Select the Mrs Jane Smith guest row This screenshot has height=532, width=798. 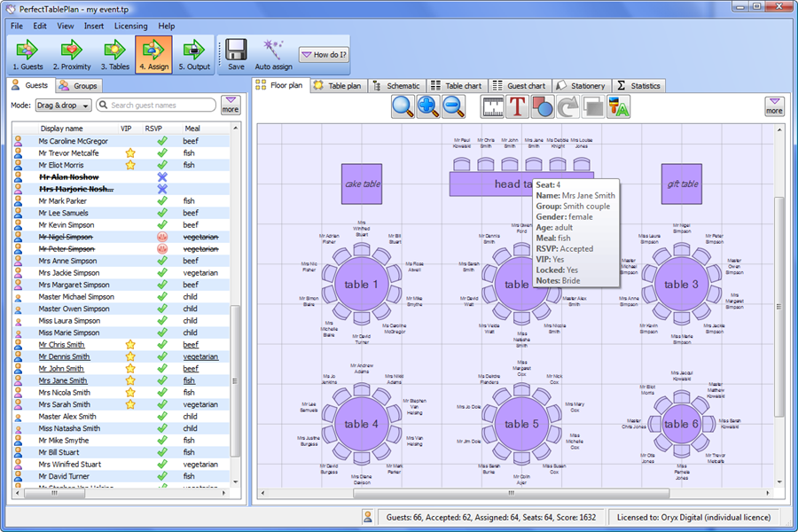point(121,380)
